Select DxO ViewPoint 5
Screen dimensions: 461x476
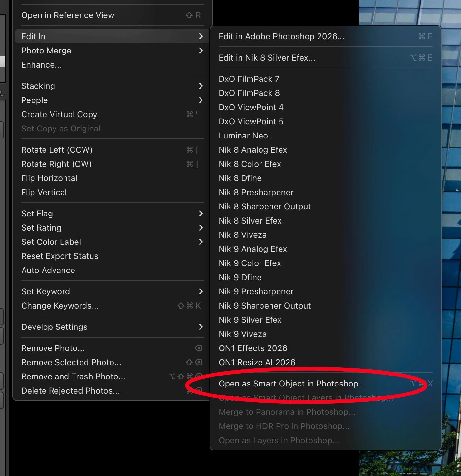[326, 121]
